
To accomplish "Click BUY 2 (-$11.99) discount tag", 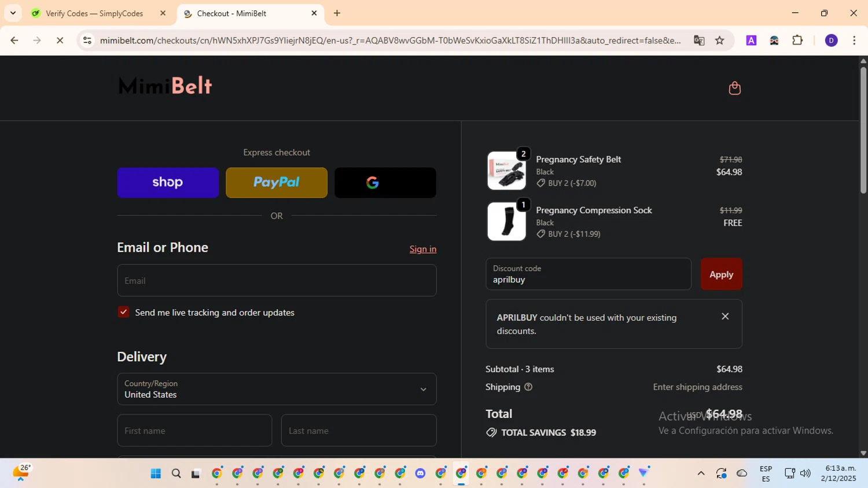I will pyautogui.click(x=568, y=234).
